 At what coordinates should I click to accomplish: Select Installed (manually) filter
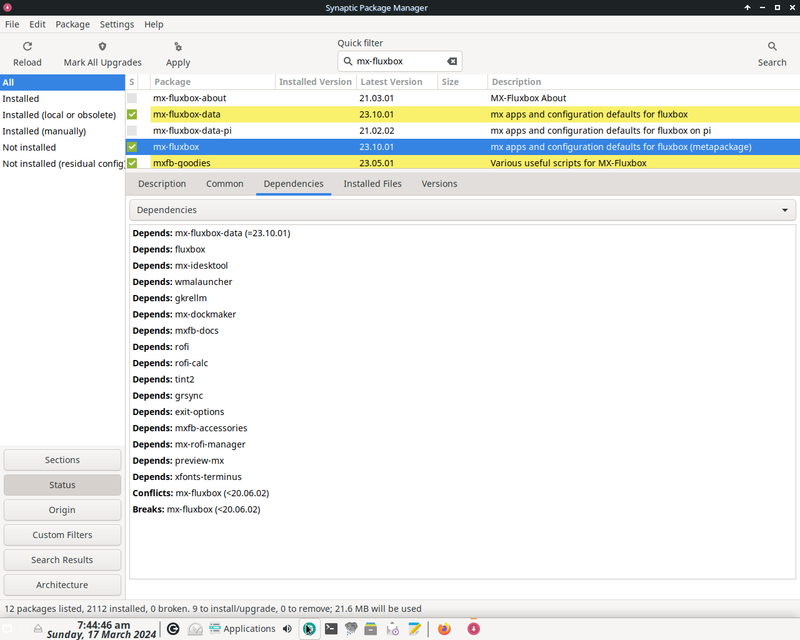[x=62, y=131]
